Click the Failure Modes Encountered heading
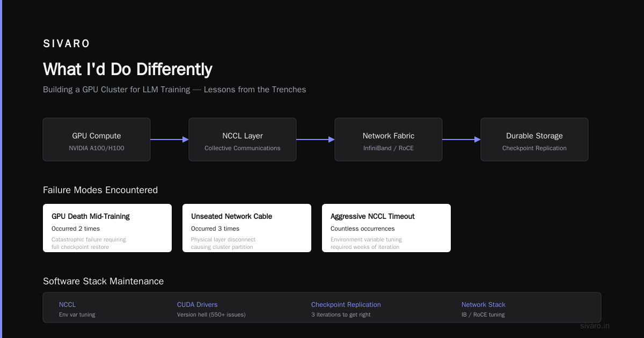The height and width of the screenshot is (338, 644). [100, 190]
